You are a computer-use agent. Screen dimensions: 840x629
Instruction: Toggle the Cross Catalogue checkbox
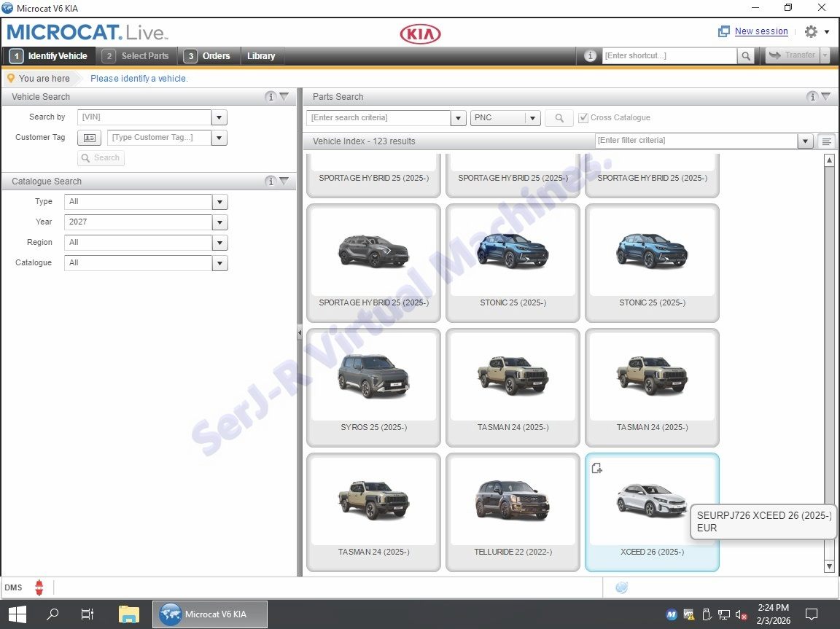(x=583, y=118)
